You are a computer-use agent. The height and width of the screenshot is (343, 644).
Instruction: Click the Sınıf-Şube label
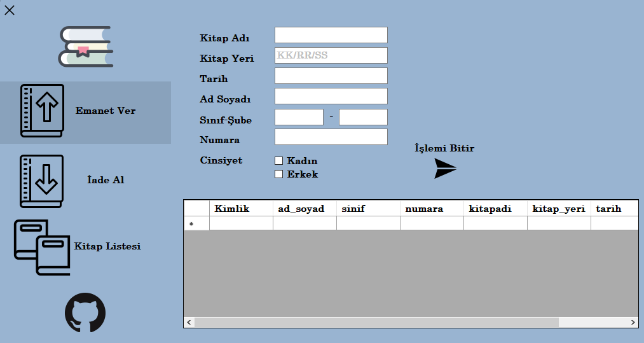226,120
